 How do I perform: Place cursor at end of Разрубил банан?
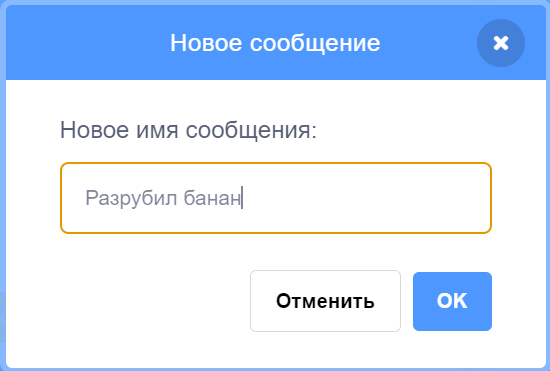[242, 198]
